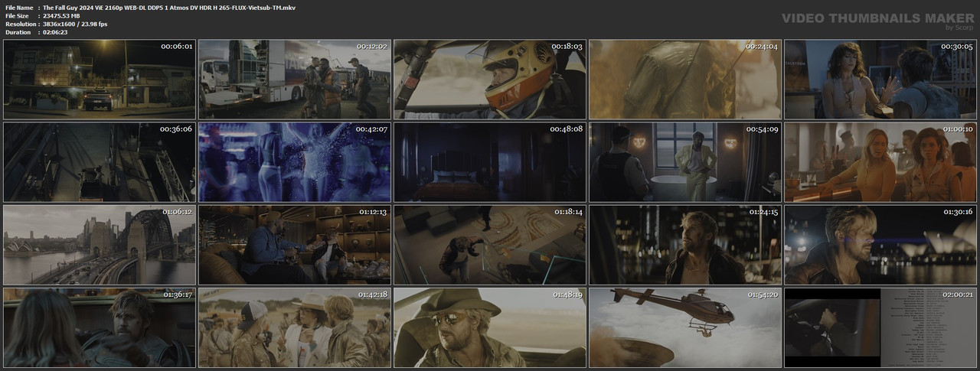Open the helicopter thumbnail at 01:54:20
This screenshot has height=371, width=980.
click(x=684, y=327)
